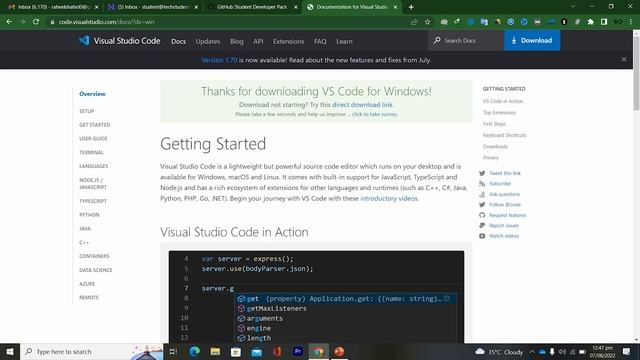Open Windows Start menu
This screenshot has width=640, height=360.
(10, 351)
